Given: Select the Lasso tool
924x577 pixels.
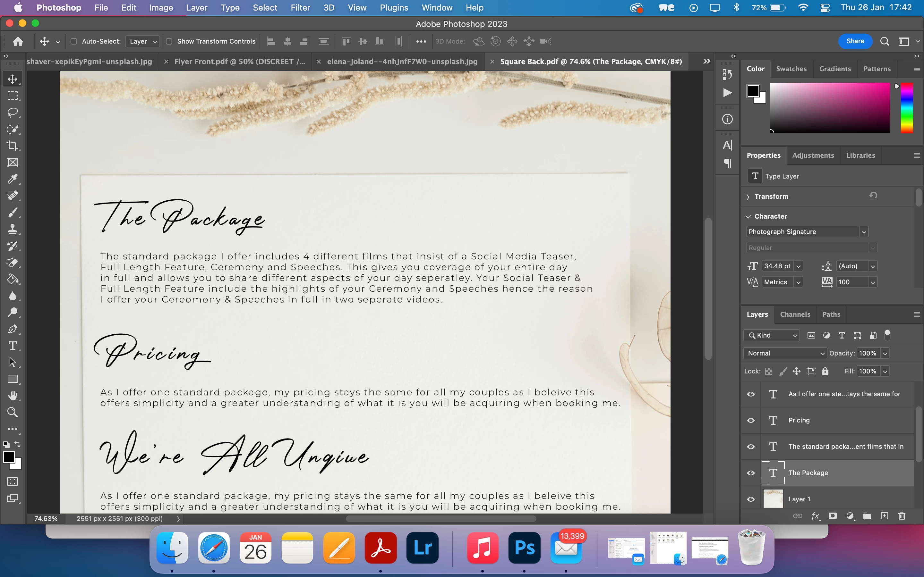Looking at the screenshot, I should (x=13, y=112).
